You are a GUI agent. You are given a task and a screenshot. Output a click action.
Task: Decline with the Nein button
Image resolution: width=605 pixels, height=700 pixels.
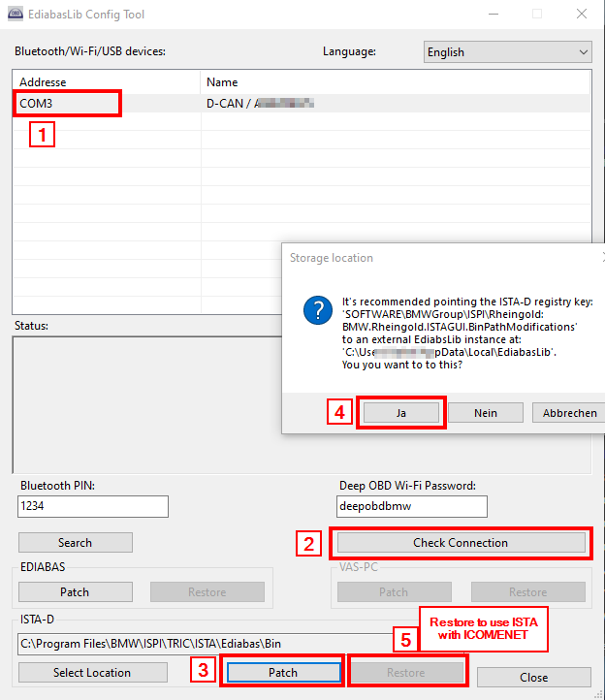[485, 413]
